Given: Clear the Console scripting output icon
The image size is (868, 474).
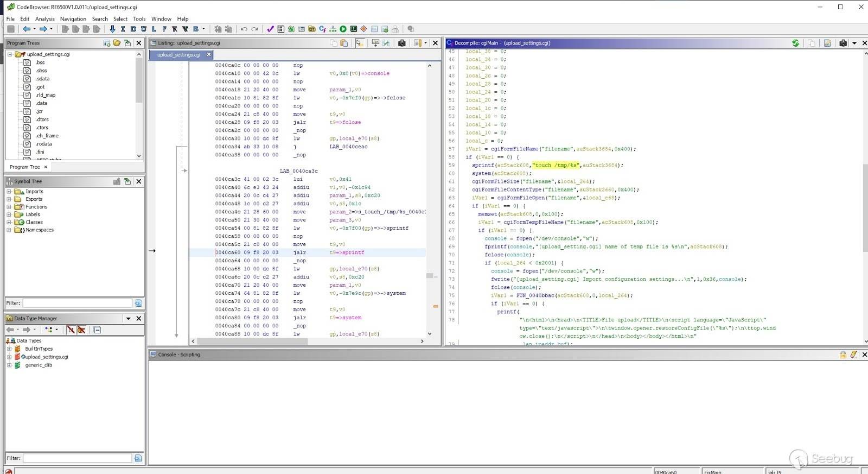Looking at the screenshot, I should point(853,355).
